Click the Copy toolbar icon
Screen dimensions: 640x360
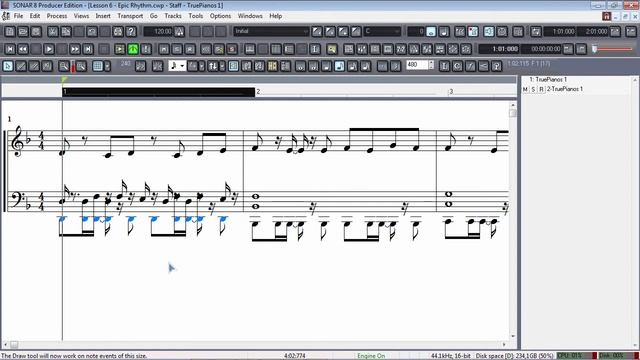coord(66,31)
